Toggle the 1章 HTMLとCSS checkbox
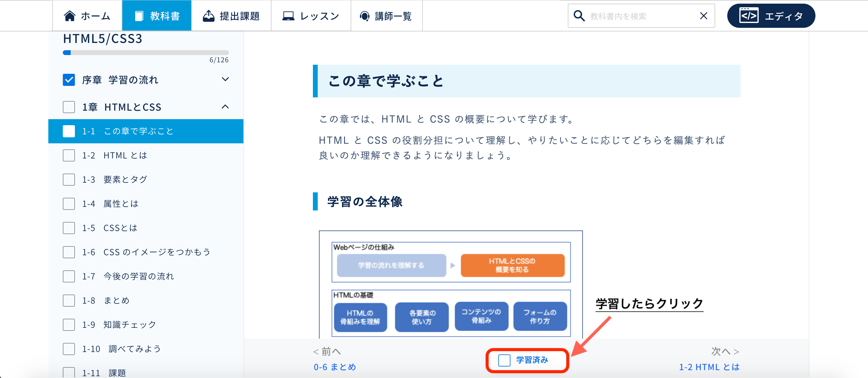Image resolution: width=868 pixels, height=378 pixels. click(x=69, y=107)
